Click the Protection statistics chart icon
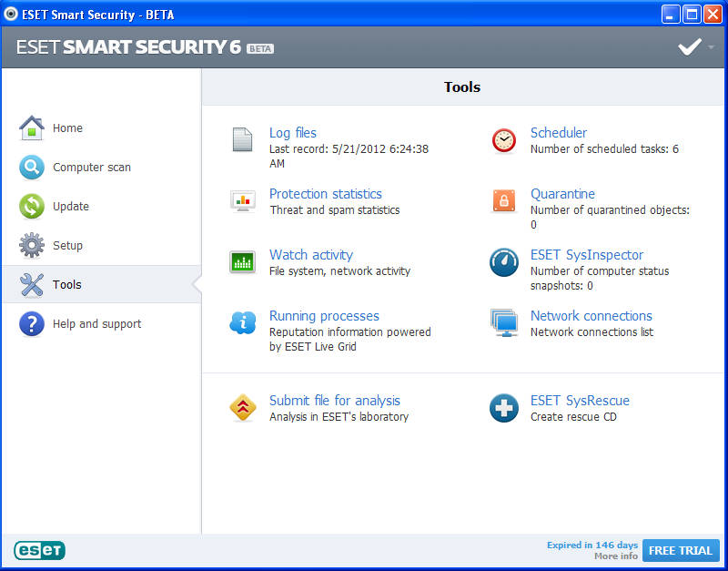Image resolution: width=728 pixels, height=571 pixels. [x=242, y=201]
